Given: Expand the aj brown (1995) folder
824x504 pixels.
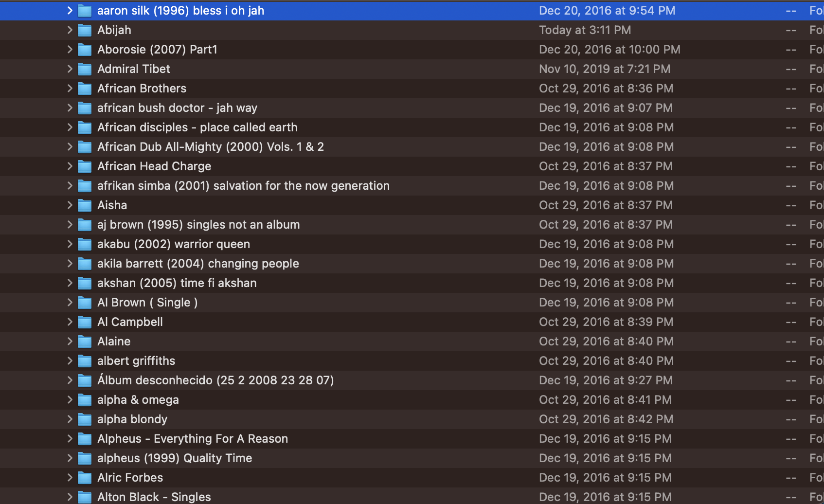Looking at the screenshot, I should (x=70, y=224).
